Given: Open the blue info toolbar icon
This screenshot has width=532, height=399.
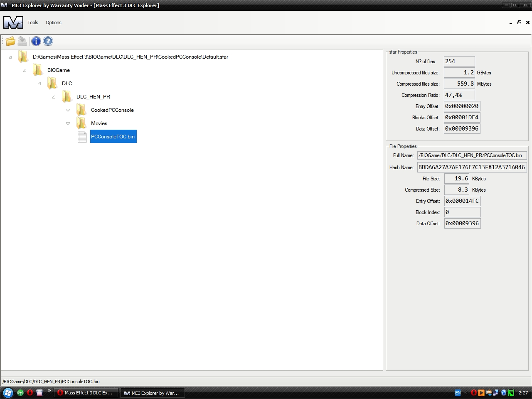Looking at the screenshot, I should [36, 41].
